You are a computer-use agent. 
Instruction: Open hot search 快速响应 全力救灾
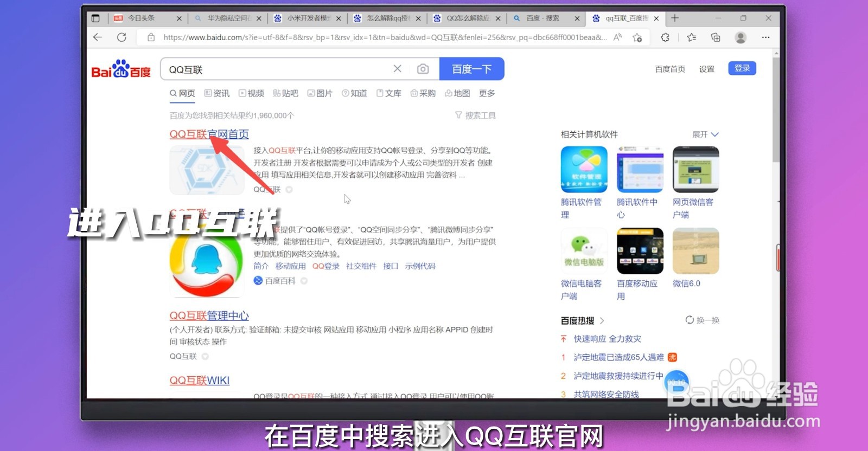pos(607,339)
